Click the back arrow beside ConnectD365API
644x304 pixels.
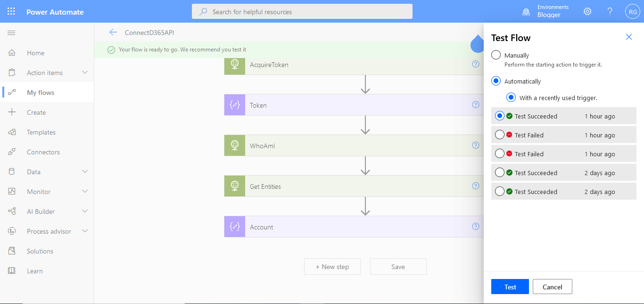(113, 33)
